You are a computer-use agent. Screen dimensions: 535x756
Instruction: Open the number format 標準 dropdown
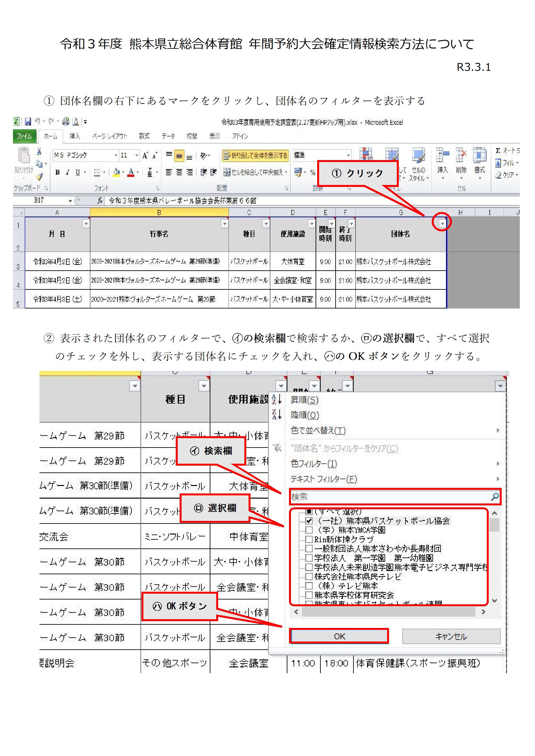click(x=348, y=155)
